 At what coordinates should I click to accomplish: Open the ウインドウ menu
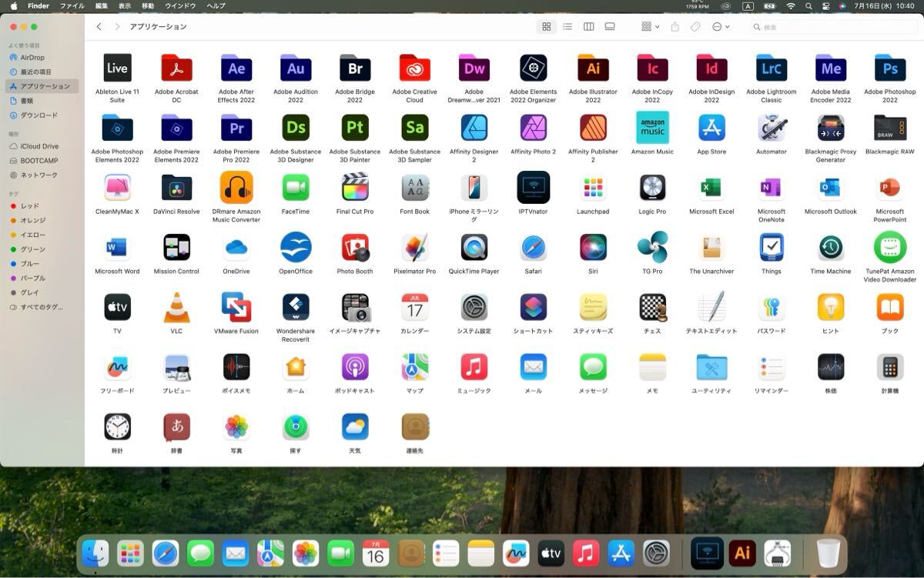[180, 5]
